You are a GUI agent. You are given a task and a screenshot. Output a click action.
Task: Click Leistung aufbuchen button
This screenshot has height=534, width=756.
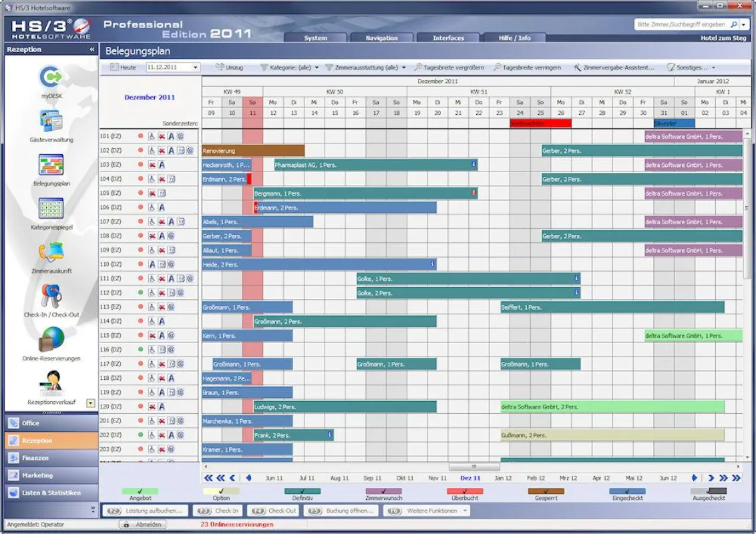click(145, 511)
